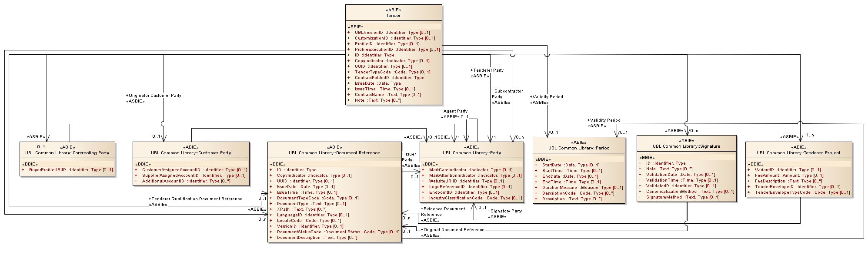This screenshot has width=868, height=255.
Task: Click the Tendered Project class title
Action: (798, 152)
